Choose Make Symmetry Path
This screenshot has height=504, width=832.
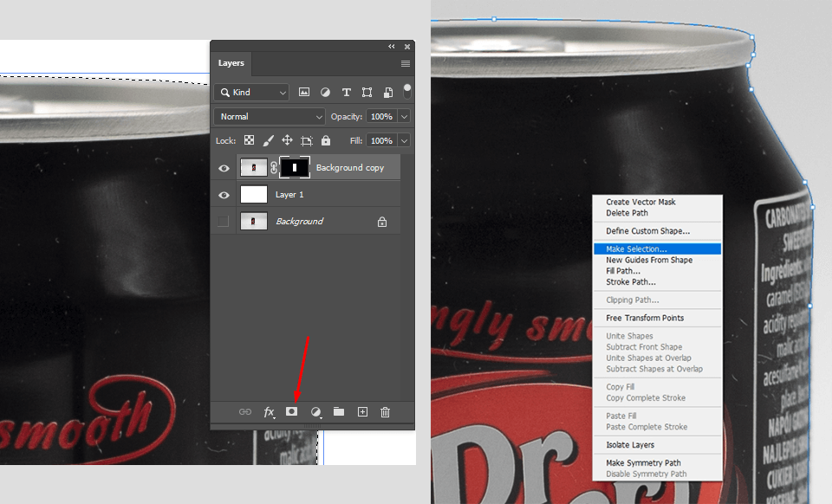pos(643,463)
